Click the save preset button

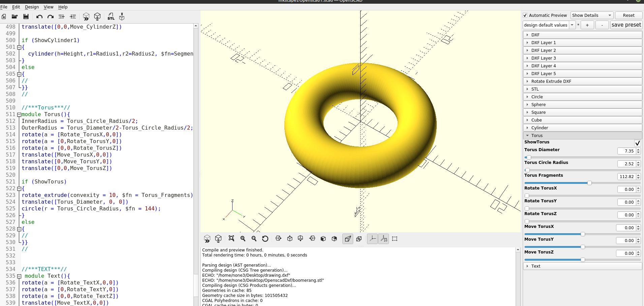[626, 25]
